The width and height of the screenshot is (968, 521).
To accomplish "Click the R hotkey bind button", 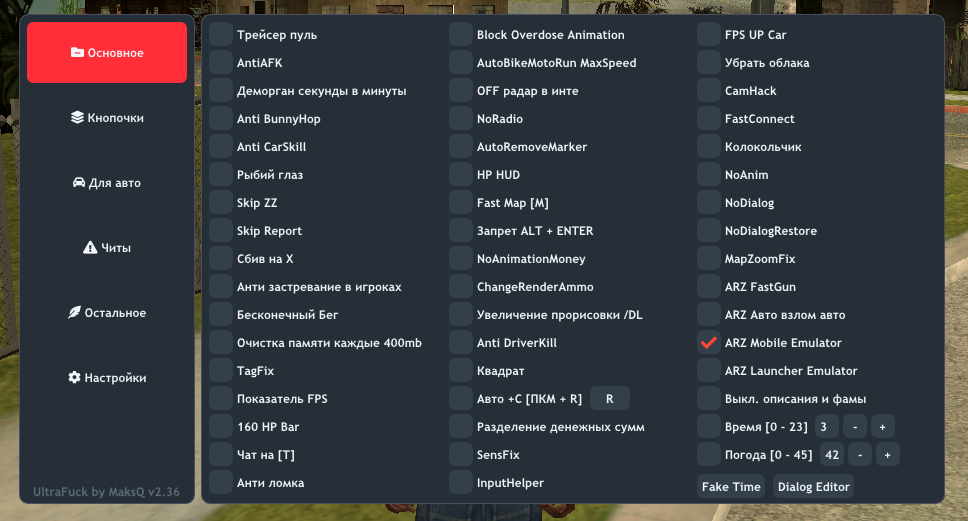I will click(609, 399).
